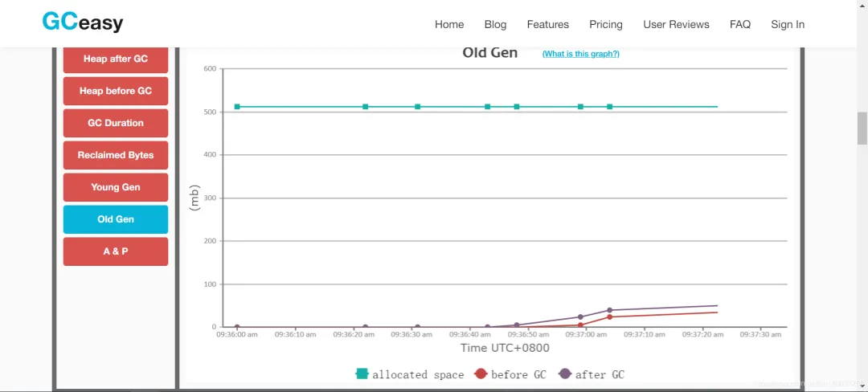
Task: Select the Heap after GC tab
Action: point(116,59)
